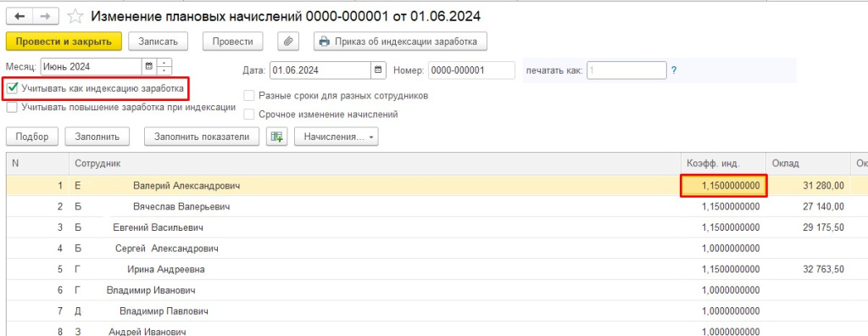Click coefficient cell in Ирина Андреевна row
Viewport: 868px width, 336px height.
tap(724, 270)
